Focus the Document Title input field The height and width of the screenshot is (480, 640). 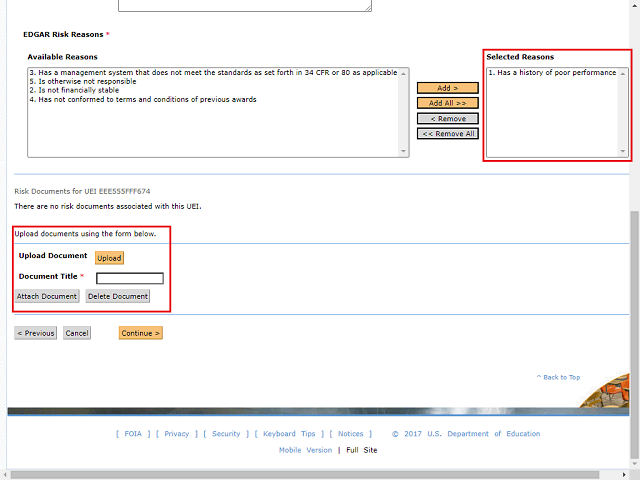(130, 278)
